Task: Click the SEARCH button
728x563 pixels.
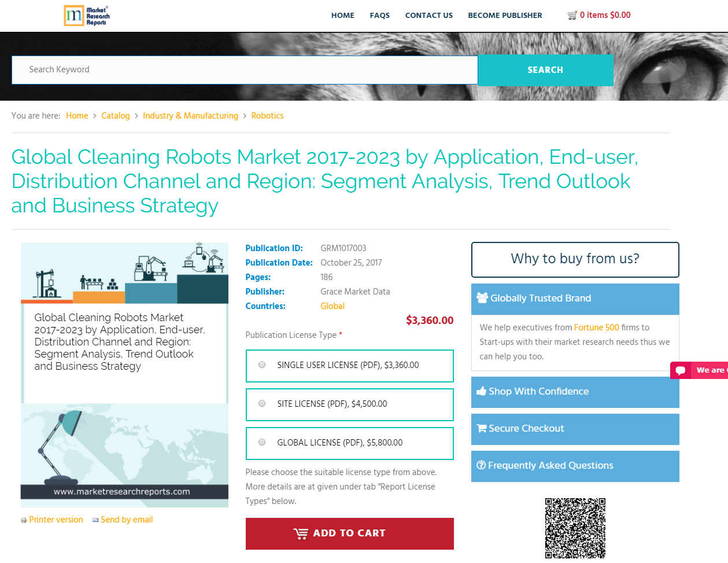Action: [x=545, y=70]
